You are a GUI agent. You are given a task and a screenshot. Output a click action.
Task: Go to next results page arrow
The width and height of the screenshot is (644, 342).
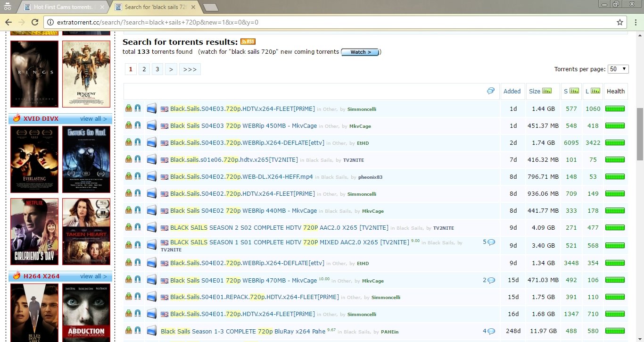pyautogui.click(x=171, y=69)
